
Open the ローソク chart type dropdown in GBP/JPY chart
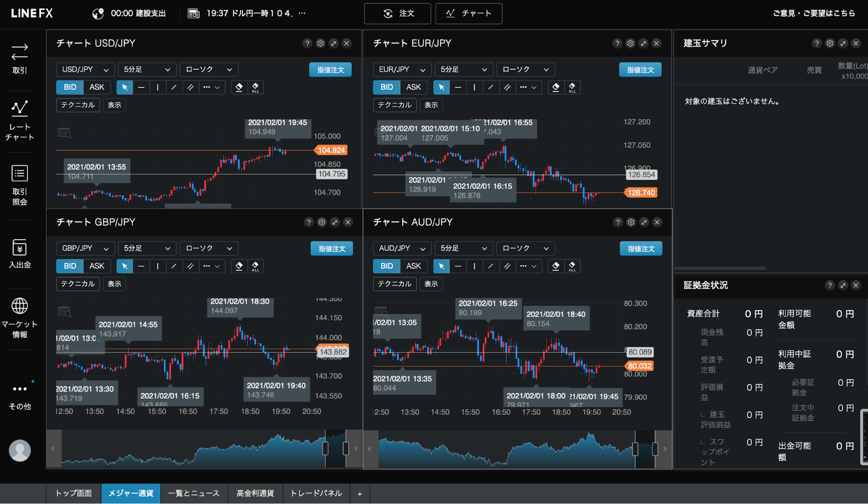pyautogui.click(x=209, y=248)
